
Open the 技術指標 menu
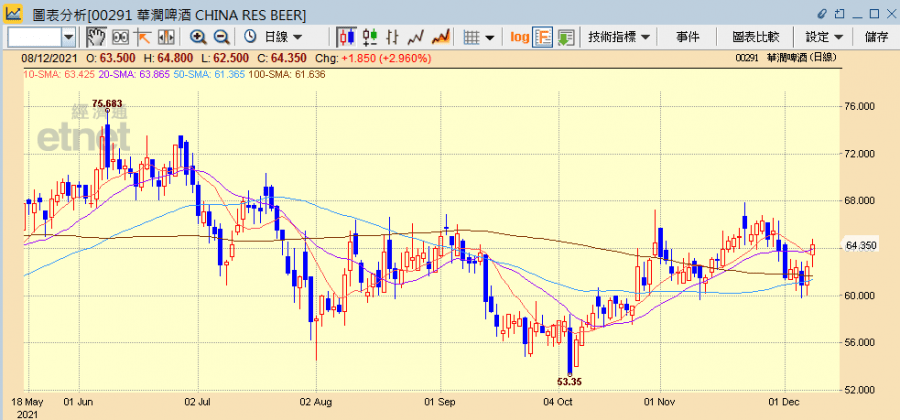pyautogui.click(x=620, y=37)
